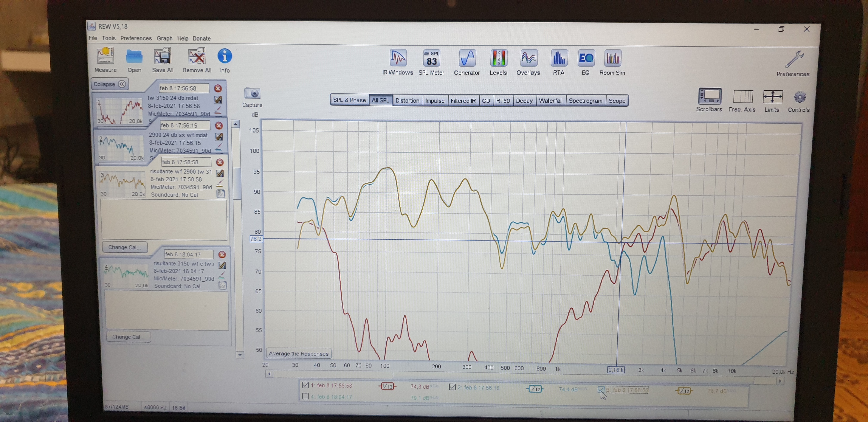
Task: Switch to the Distortion tab
Action: [x=407, y=101]
